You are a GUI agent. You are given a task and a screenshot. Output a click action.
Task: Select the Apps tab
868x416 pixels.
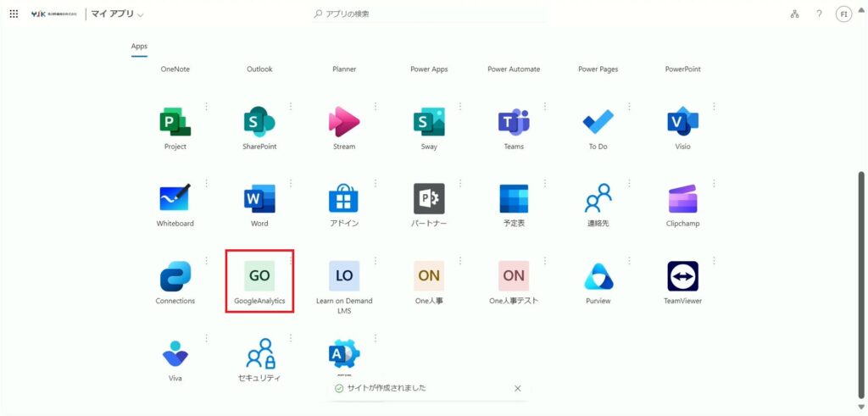click(x=139, y=47)
